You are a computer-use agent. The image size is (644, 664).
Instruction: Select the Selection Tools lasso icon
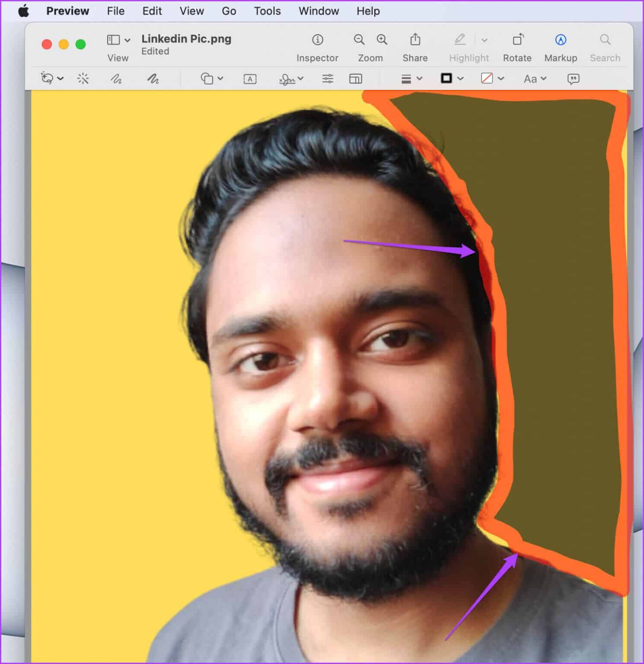[47, 78]
